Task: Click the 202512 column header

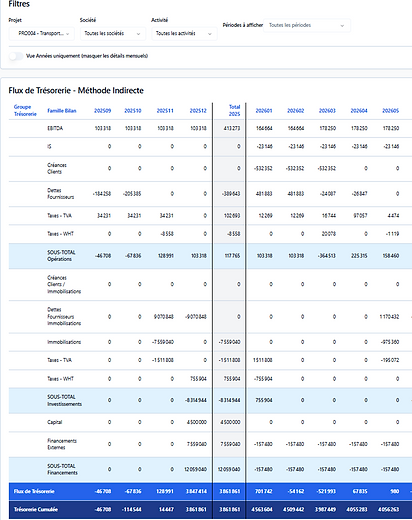Action: point(198,111)
